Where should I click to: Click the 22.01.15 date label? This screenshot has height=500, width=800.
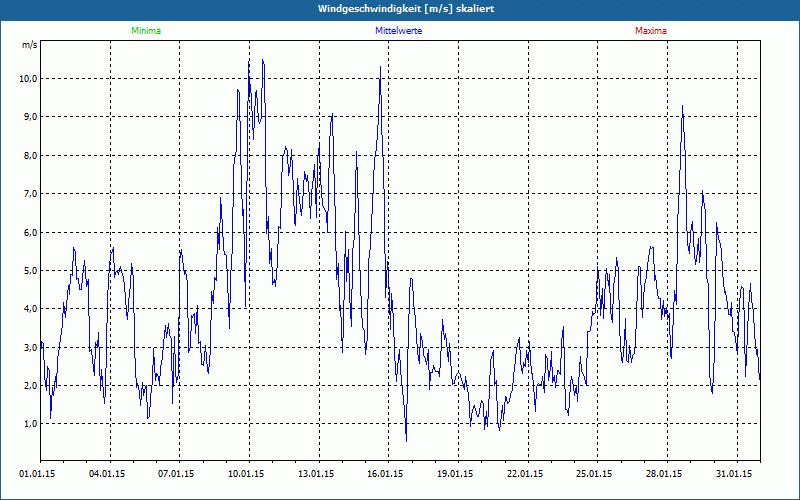[526, 474]
